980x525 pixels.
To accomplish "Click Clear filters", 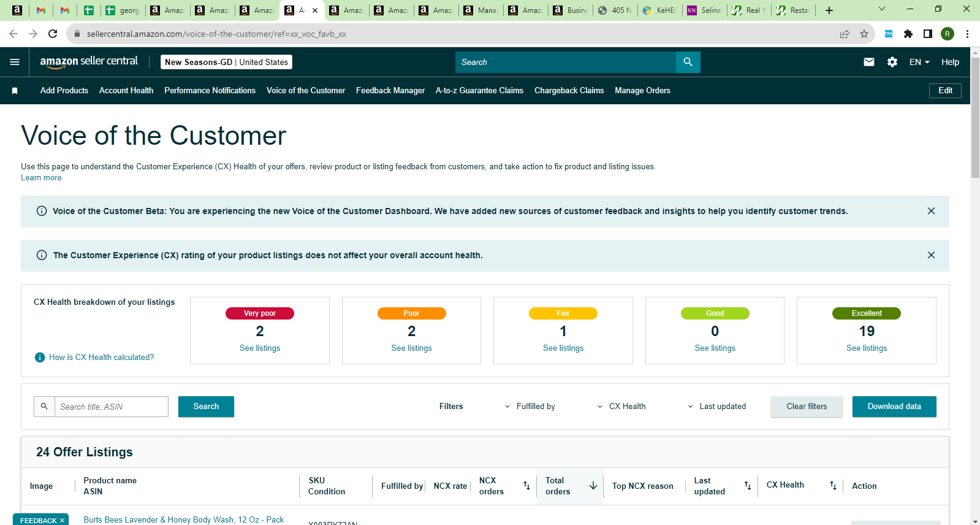I will (807, 407).
